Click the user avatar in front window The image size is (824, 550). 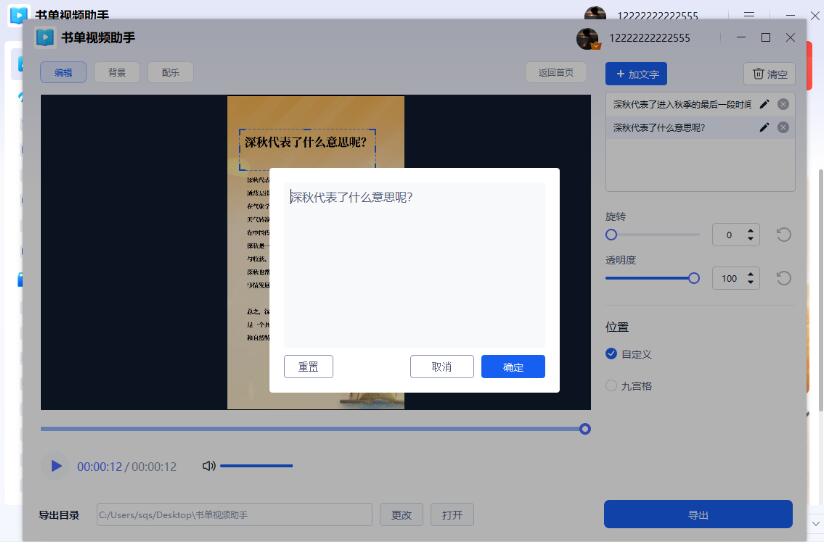[x=588, y=38]
